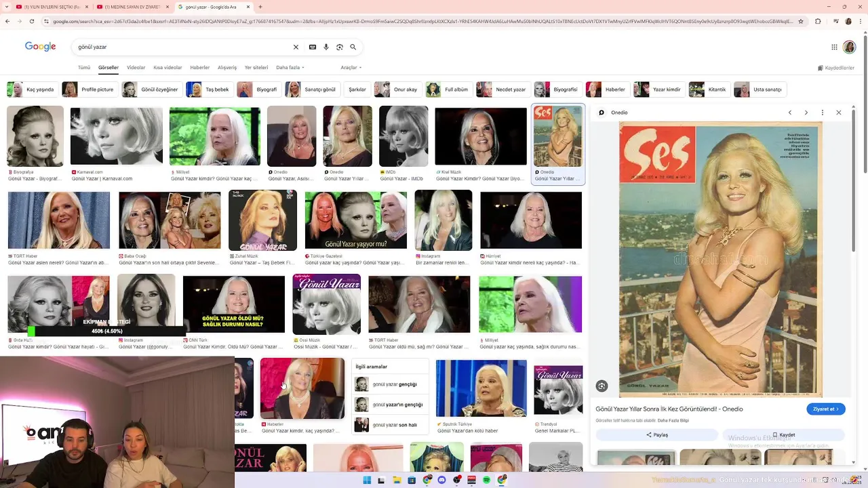Filter by the Usta sanatçı chip
This screenshot has width=868, height=488.
click(759, 89)
